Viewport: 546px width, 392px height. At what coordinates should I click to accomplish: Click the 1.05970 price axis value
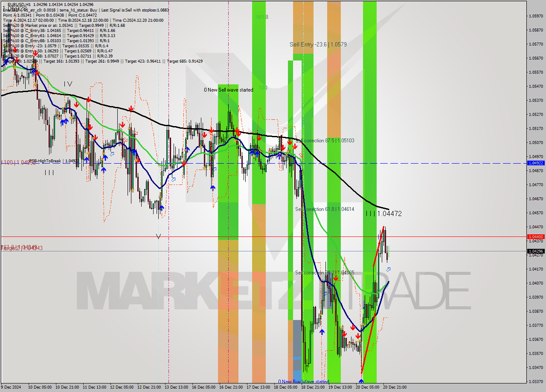(x=536, y=16)
